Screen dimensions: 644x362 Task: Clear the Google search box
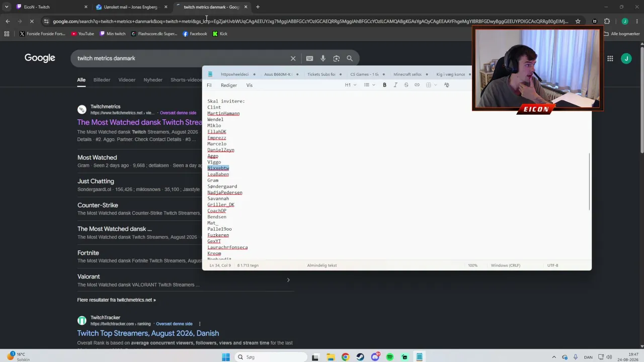(293, 58)
